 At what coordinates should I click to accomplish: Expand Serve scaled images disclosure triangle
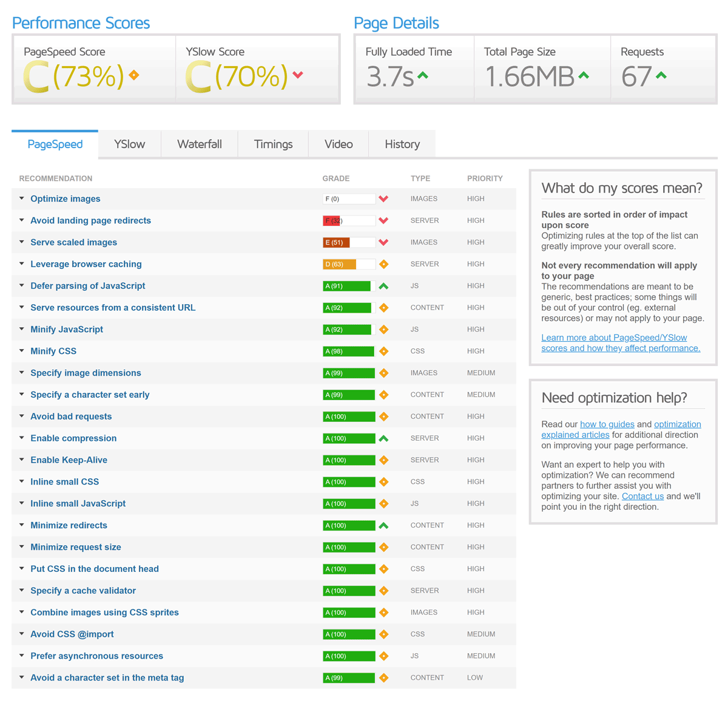coord(22,242)
